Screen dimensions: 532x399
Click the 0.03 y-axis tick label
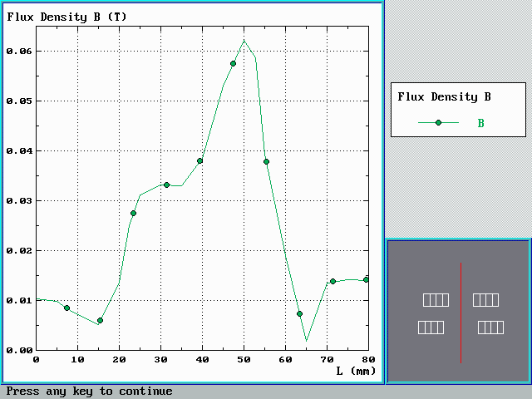(19, 201)
